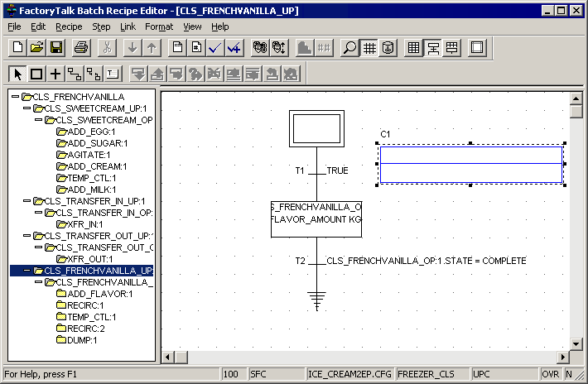Click the initial step box in diagram
Viewport: 588px width, 384px height.
pyautogui.click(x=316, y=129)
